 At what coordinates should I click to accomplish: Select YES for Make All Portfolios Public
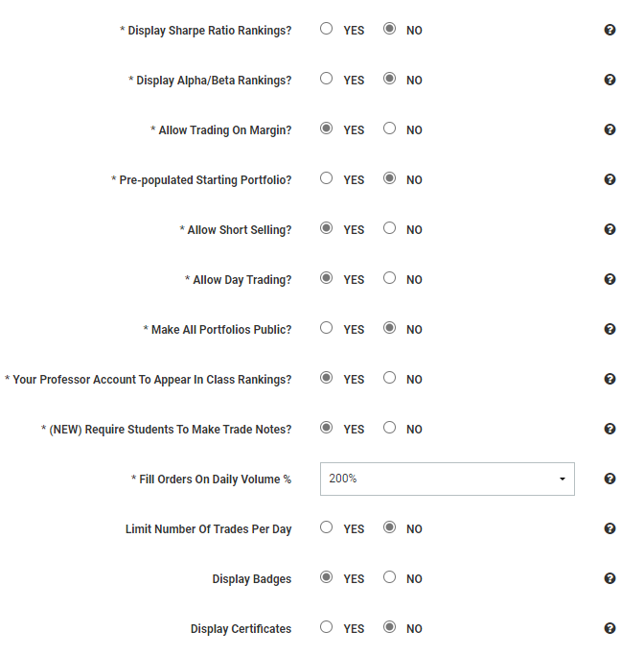(x=327, y=328)
